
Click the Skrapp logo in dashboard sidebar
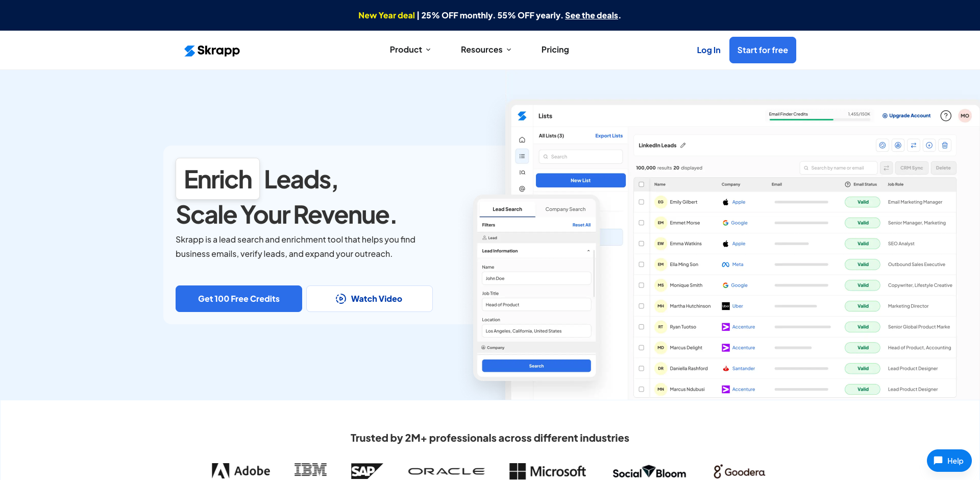522,116
